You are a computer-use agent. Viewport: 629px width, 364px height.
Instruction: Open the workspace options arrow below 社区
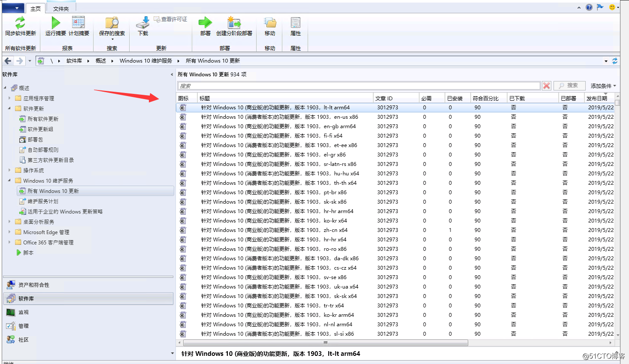coord(172,353)
